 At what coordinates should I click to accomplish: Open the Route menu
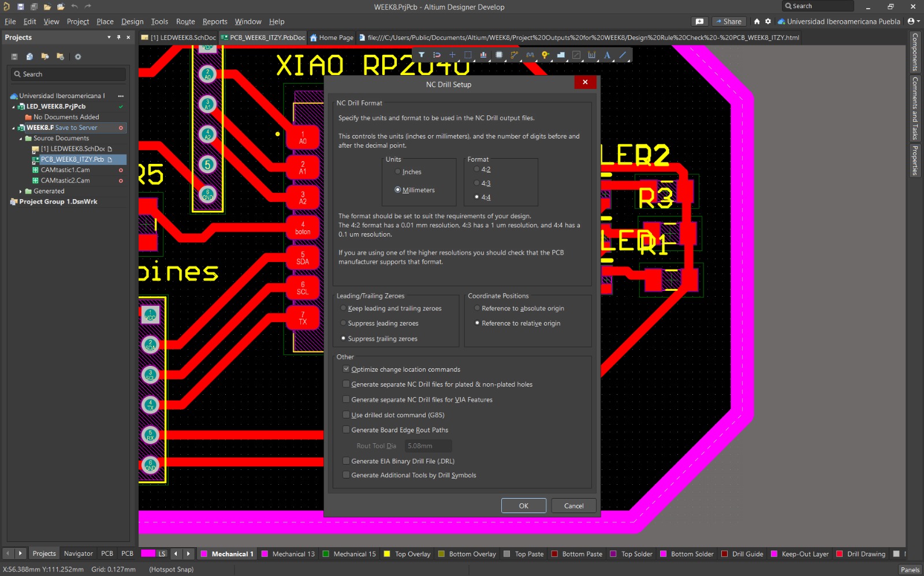click(185, 21)
